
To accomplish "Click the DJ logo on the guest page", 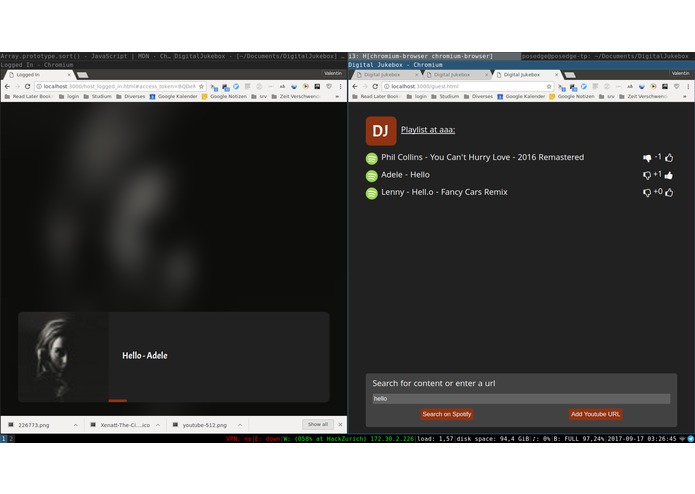I will (x=381, y=131).
